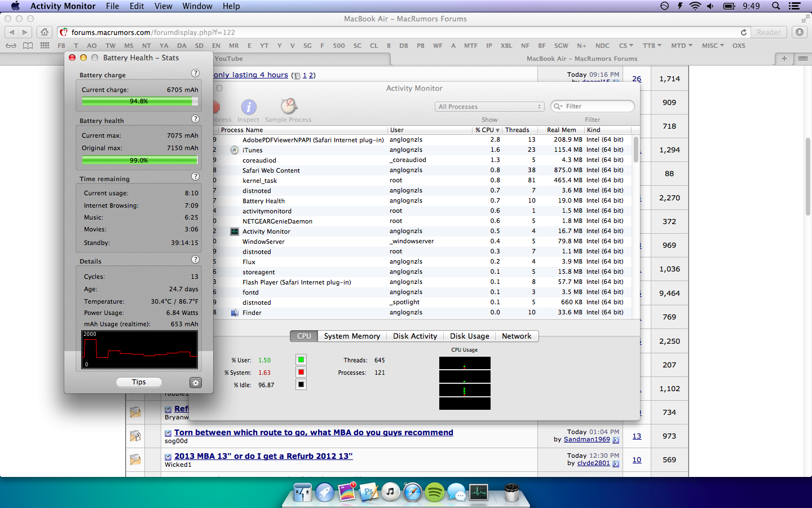
Task: Expand CS bookmarks folder dropdown
Action: [626, 46]
